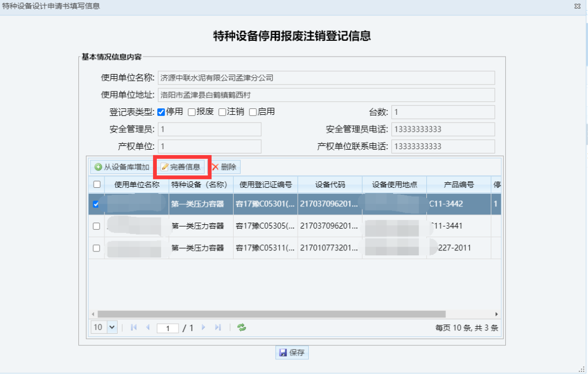Viewport: 588px width, 374px height.
Task: Toggle the select-all checkbox in table header
Action: [x=97, y=184]
